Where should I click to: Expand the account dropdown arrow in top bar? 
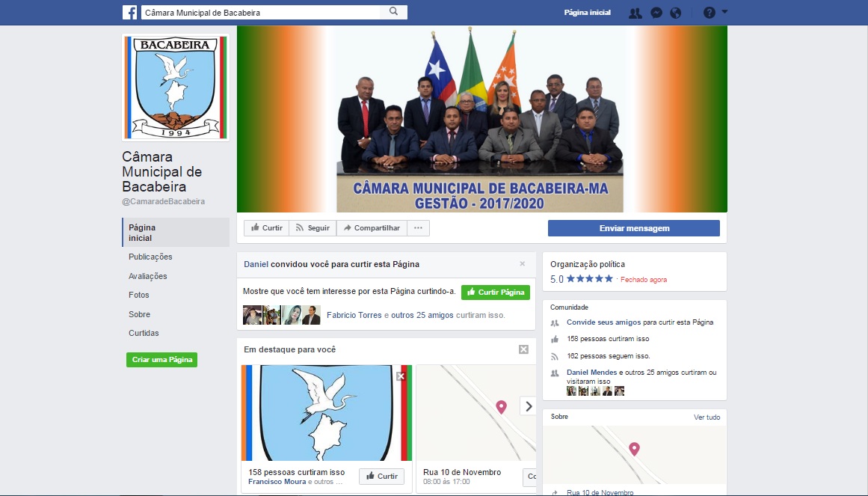(x=724, y=12)
